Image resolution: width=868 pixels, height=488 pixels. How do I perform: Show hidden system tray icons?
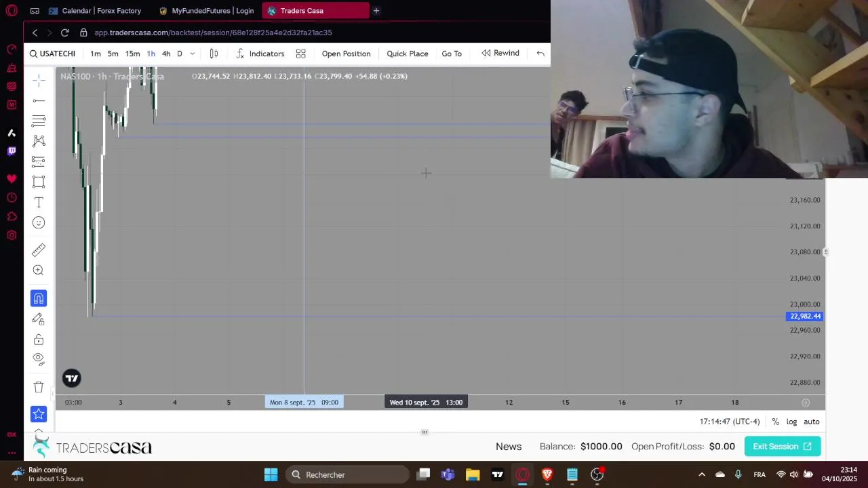tap(702, 474)
